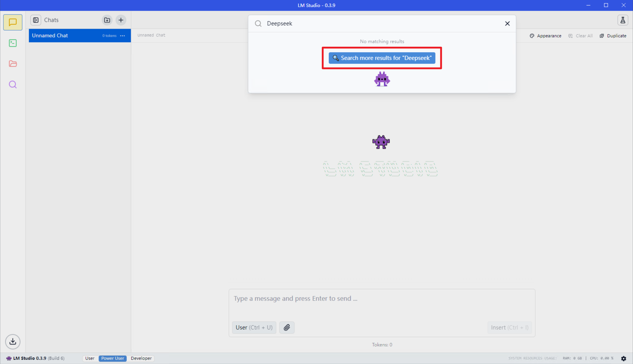Image resolution: width=633 pixels, height=364 pixels.
Task: Open the Chat section in sidebar
Action: pyautogui.click(x=13, y=22)
